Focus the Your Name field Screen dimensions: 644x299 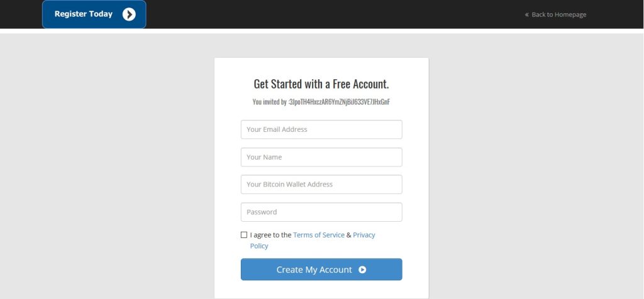321,157
